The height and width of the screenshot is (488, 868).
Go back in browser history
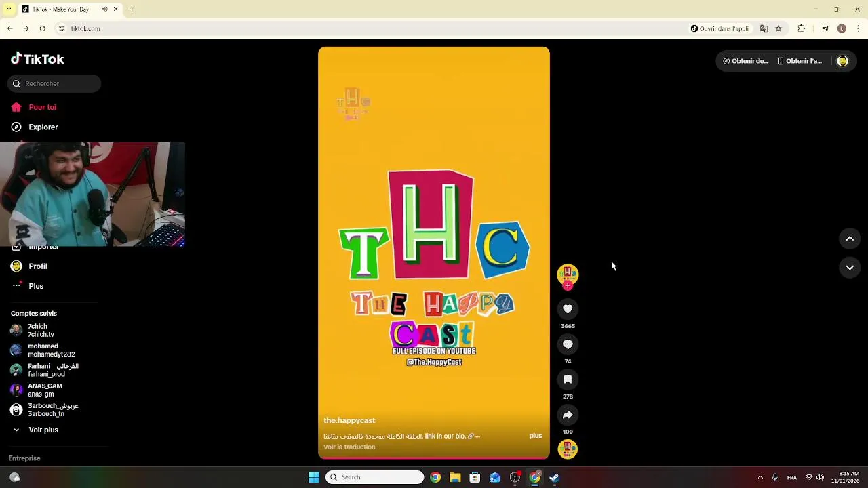pyautogui.click(x=9, y=28)
